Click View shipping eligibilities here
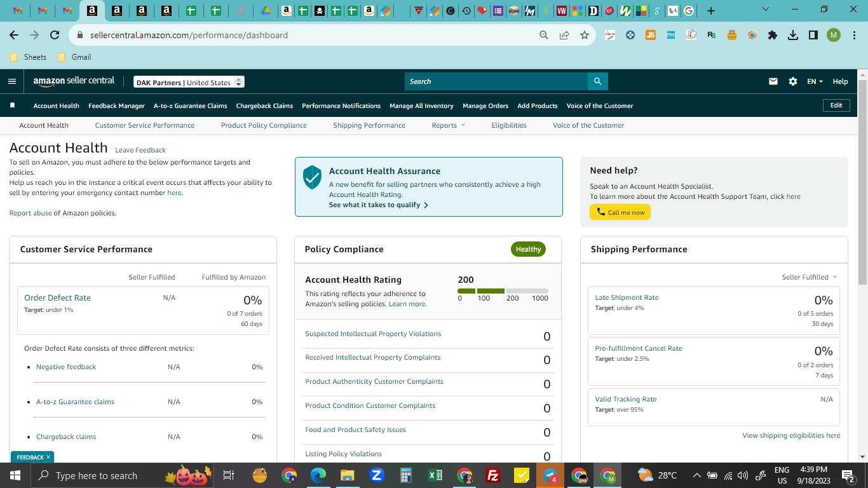The height and width of the screenshot is (488, 868). (x=791, y=435)
